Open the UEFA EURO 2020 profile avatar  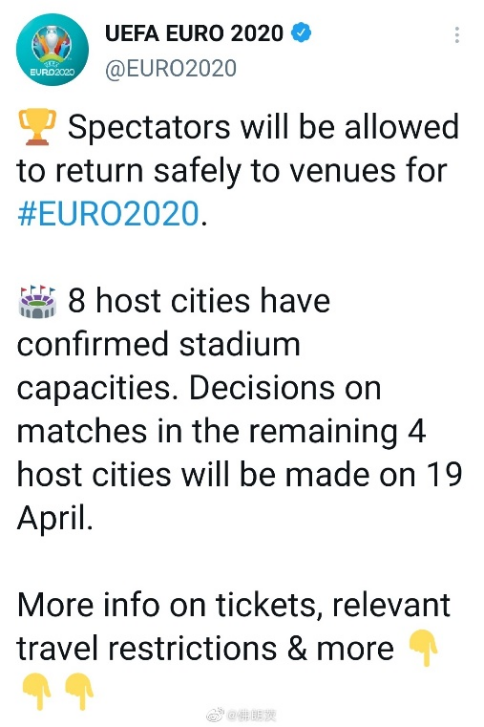(x=52, y=49)
